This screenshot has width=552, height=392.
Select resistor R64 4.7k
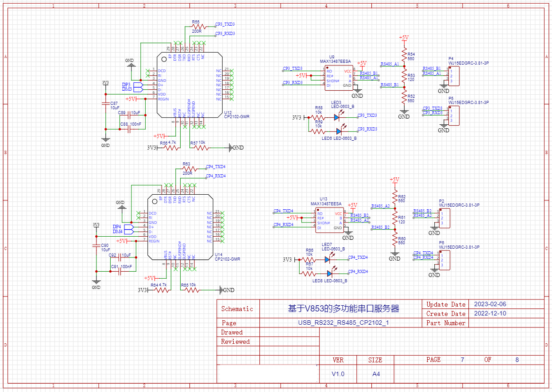(162, 290)
